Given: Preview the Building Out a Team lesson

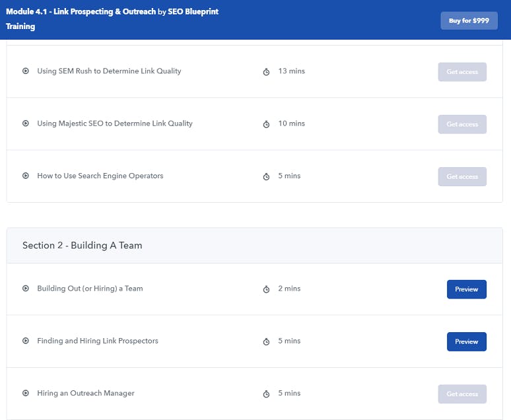Looking at the screenshot, I should coord(466,289).
